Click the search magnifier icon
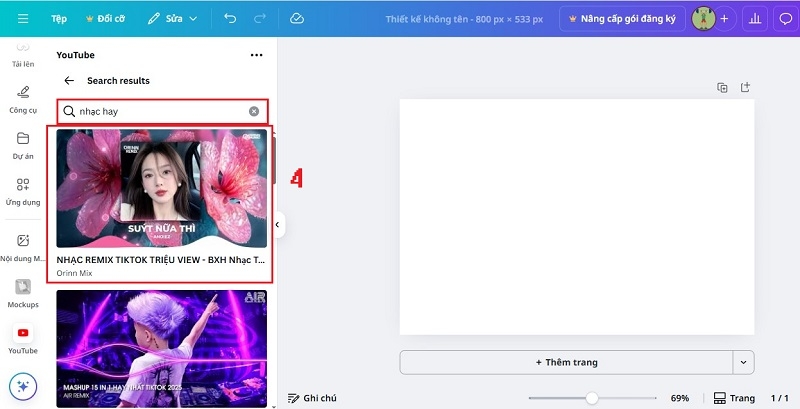The image size is (800, 409). [x=69, y=112]
